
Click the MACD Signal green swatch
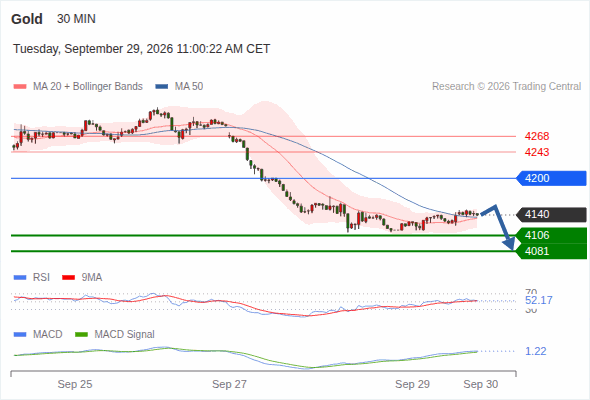(81, 335)
